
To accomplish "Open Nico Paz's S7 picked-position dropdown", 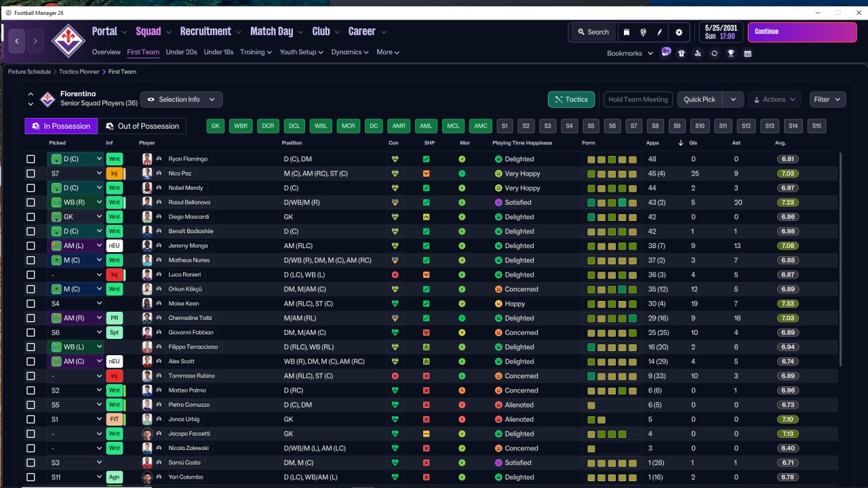I will 75,174.
